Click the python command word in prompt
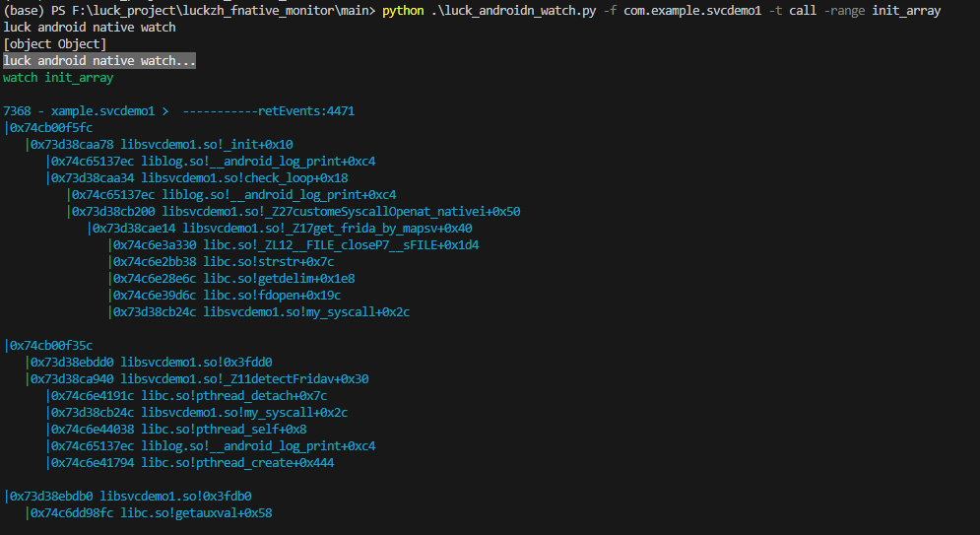 coord(403,11)
